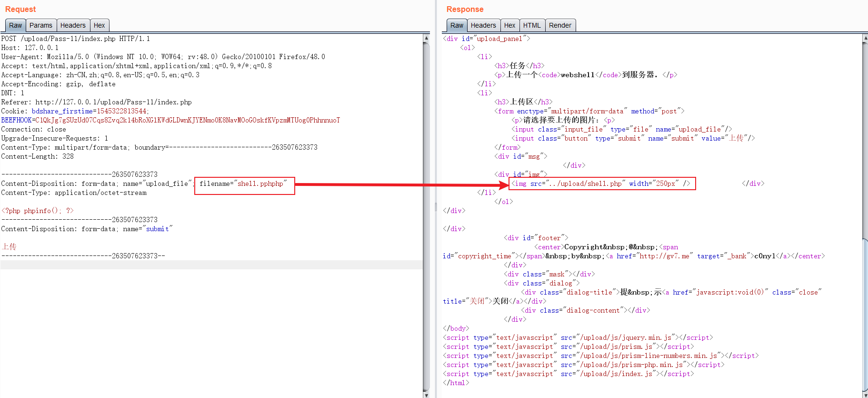Click the prism-php.min.js script line

point(584,365)
